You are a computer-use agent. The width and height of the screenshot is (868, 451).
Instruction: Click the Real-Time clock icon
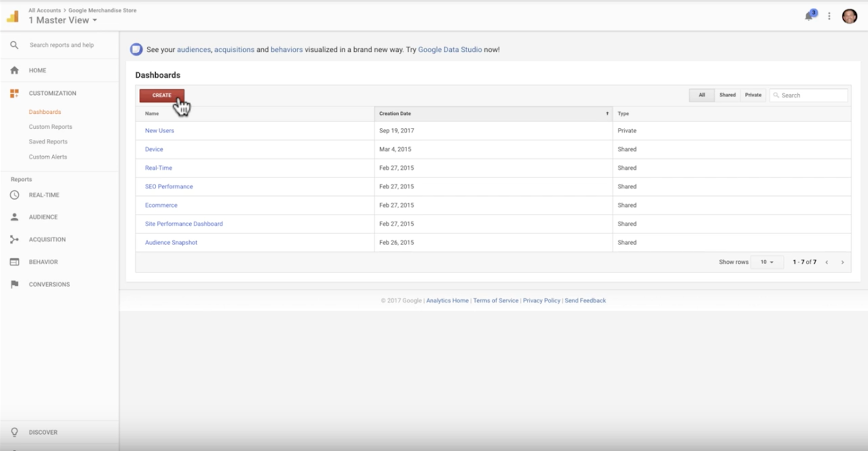tap(14, 195)
